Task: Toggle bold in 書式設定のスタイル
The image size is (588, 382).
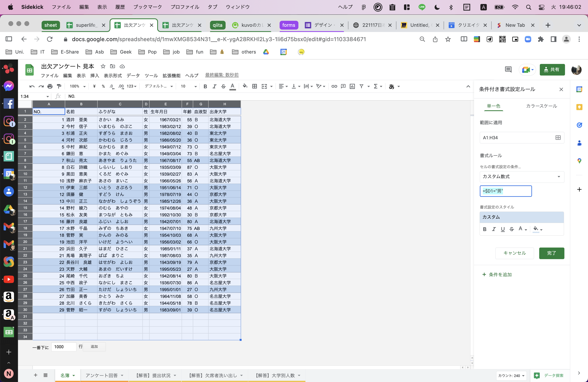Action: 485,229
